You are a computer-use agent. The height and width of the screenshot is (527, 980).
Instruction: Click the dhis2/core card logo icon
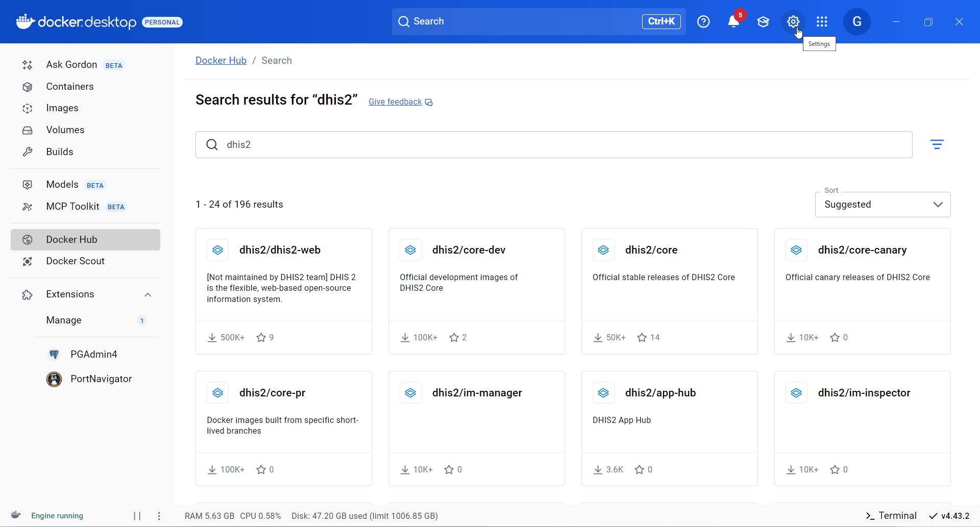tap(603, 250)
